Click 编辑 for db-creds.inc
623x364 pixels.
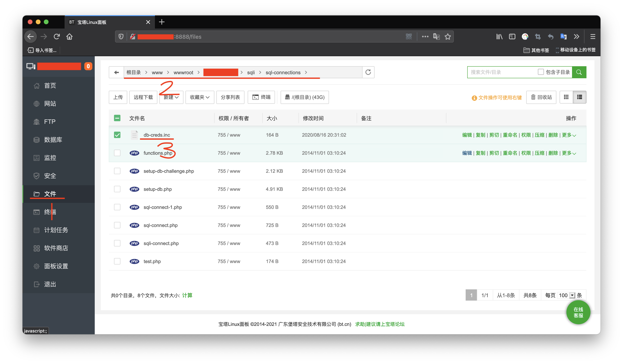pyautogui.click(x=466, y=135)
